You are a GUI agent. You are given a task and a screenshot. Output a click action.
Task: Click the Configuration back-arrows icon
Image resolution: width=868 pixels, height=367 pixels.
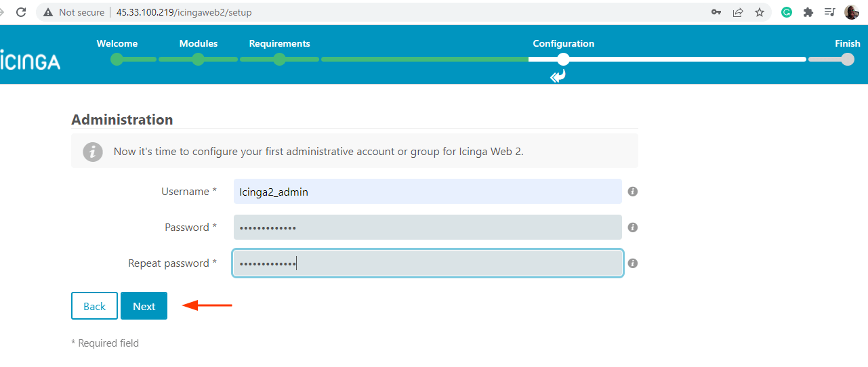coord(558,77)
